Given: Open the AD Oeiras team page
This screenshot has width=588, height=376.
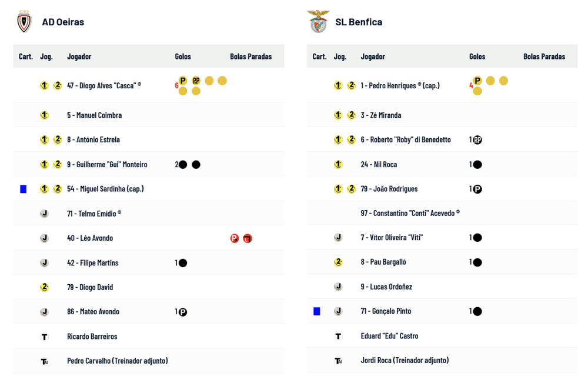Looking at the screenshot, I should (x=63, y=22).
